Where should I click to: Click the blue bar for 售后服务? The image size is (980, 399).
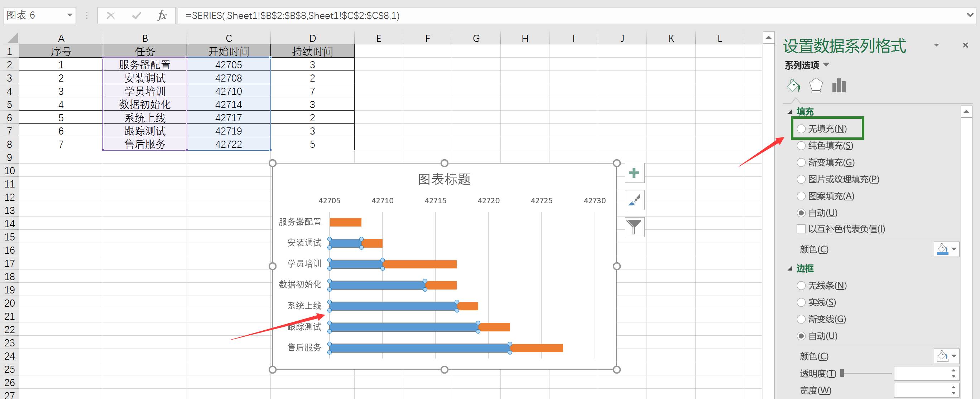tap(420, 348)
